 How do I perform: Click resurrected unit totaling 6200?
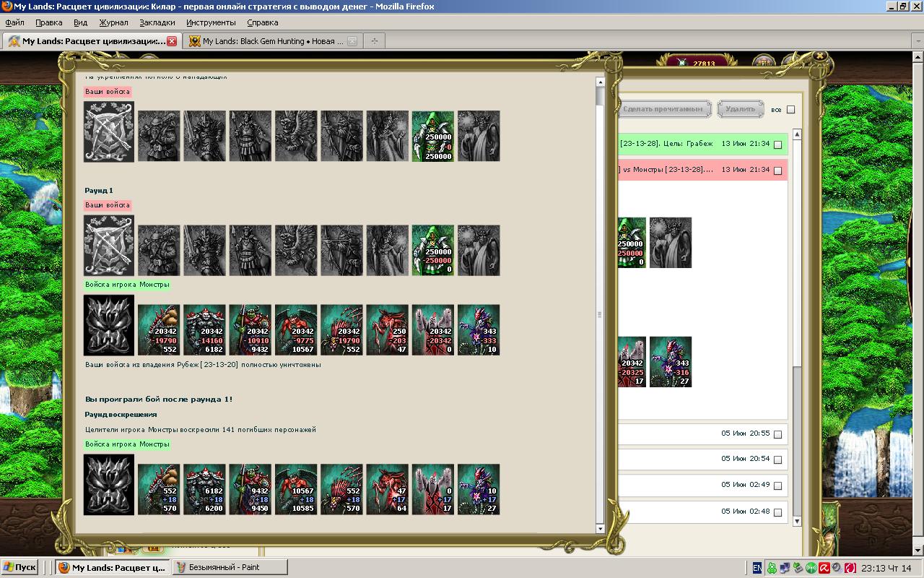tap(204, 489)
